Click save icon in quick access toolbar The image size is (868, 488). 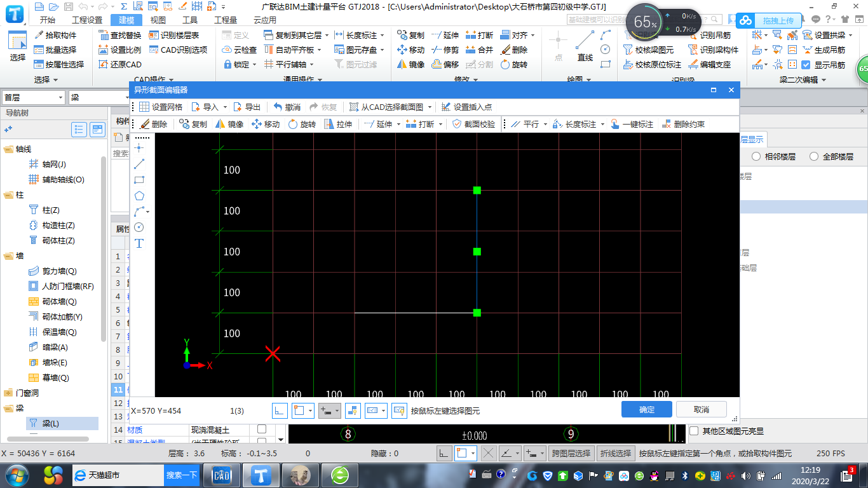(67, 6)
